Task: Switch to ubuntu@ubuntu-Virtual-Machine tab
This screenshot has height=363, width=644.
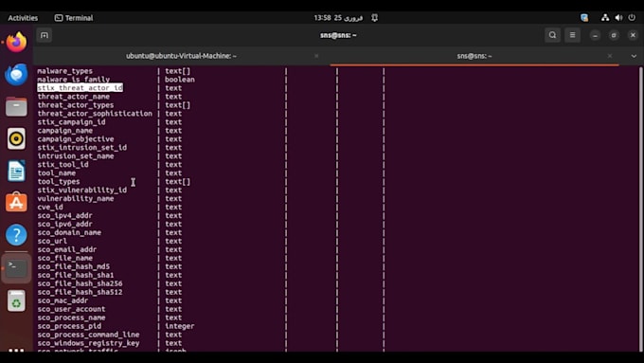Action: [181, 56]
